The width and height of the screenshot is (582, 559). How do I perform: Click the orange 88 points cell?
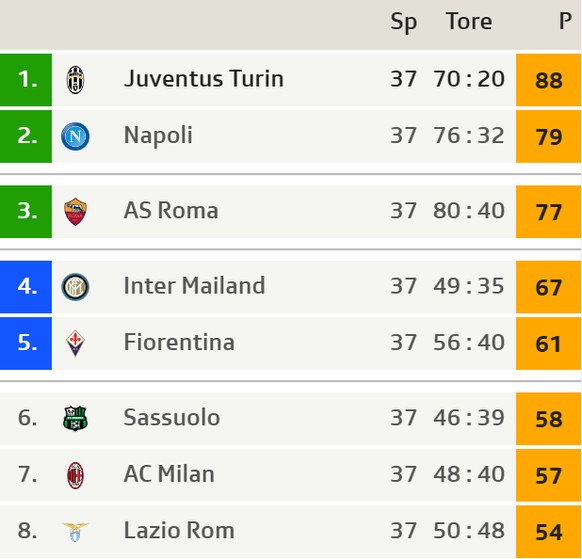tap(548, 80)
